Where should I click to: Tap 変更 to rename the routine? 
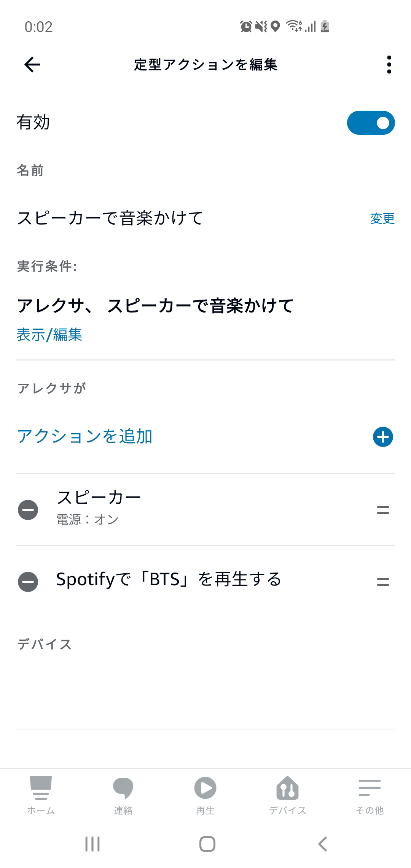click(x=382, y=219)
